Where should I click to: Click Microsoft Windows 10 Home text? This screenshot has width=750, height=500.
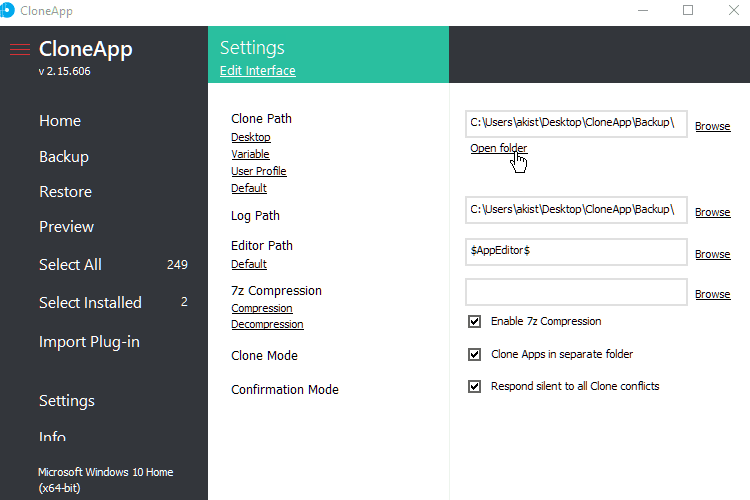(106, 472)
